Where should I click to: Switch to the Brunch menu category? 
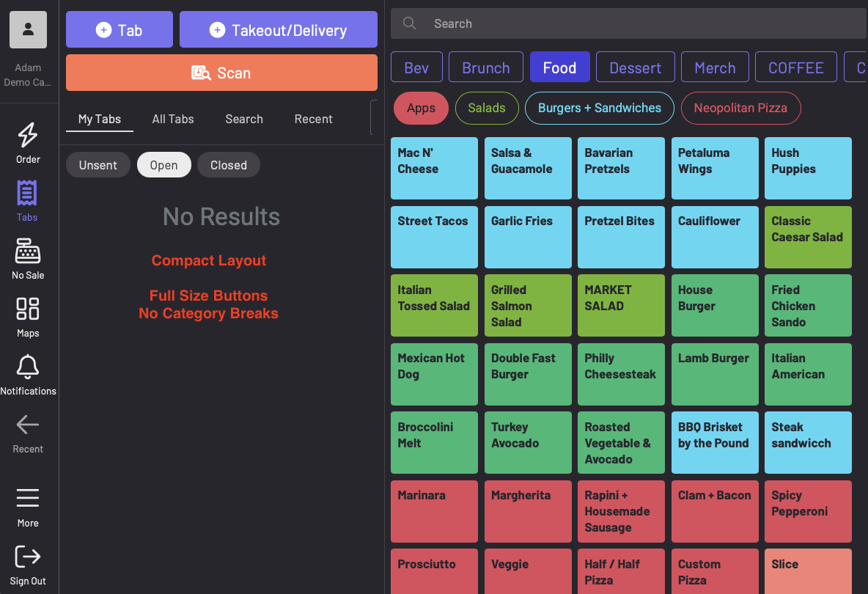tap(486, 67)
